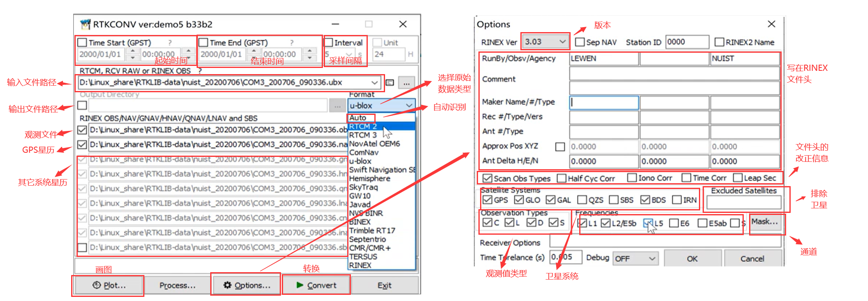Enable the Time Start (GPST) checkbox

(x=82, y=42)
